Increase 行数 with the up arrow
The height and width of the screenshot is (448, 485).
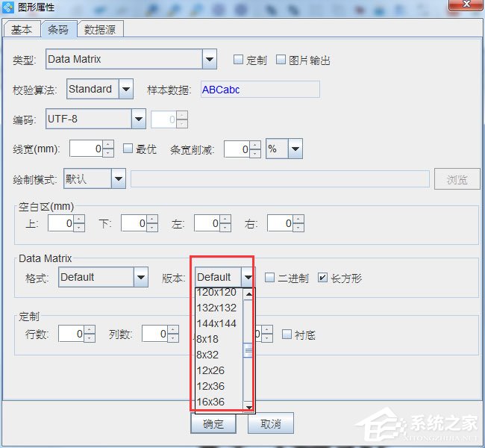point(90,329)
